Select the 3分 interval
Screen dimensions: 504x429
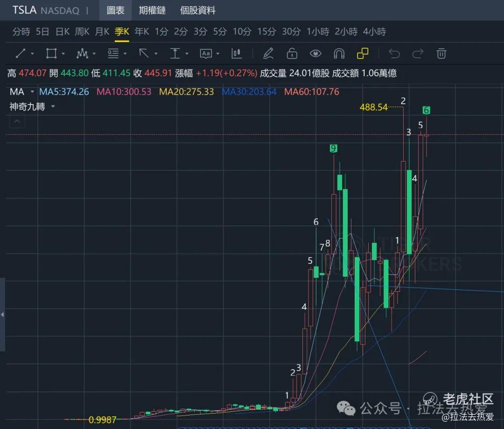[x=200, y=32]
